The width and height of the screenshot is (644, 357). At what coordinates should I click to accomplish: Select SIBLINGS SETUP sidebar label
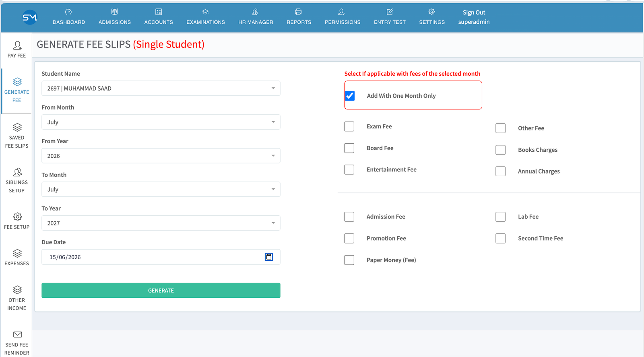tap(17, 186)
